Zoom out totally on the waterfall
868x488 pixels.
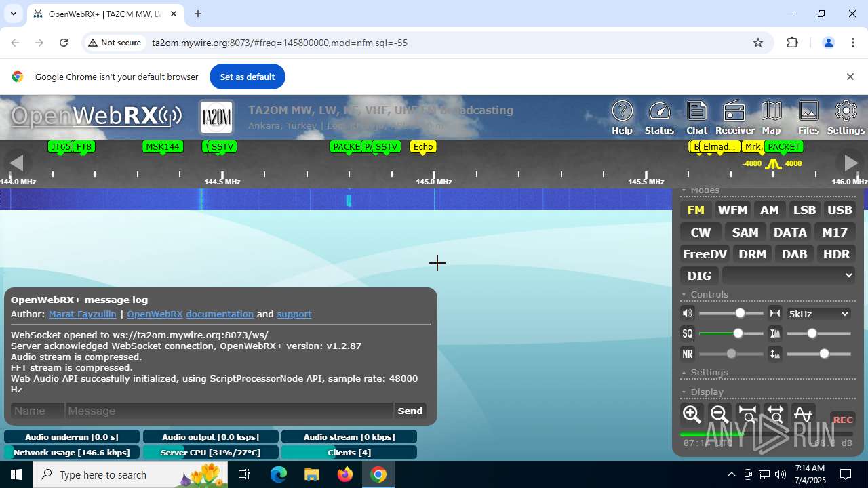775,414
